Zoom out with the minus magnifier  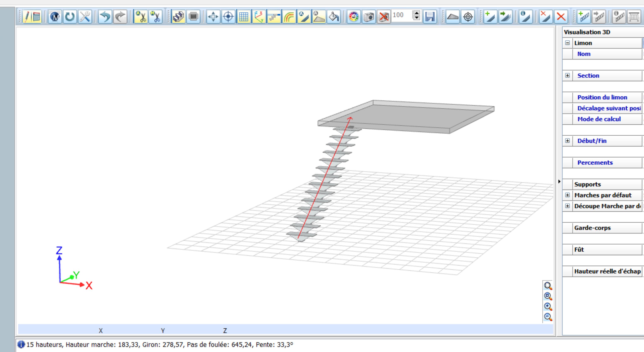(x=548, y=317)
